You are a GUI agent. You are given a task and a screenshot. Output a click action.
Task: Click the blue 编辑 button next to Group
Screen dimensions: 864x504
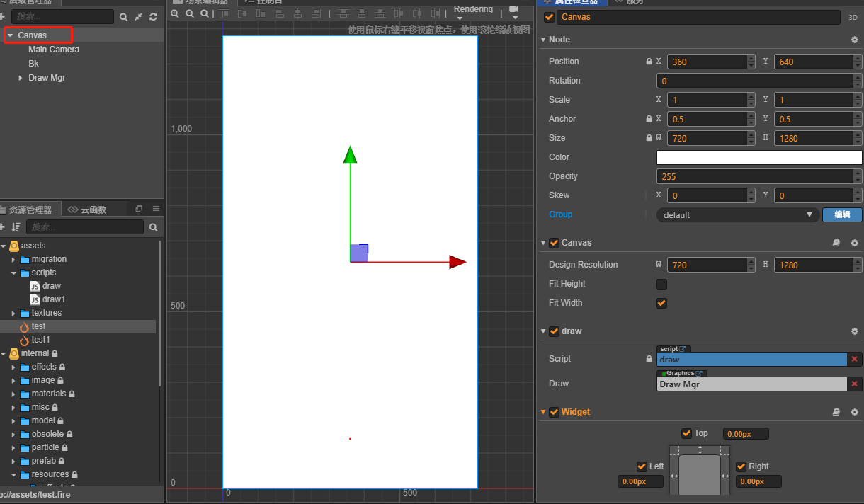pos(841,214)
